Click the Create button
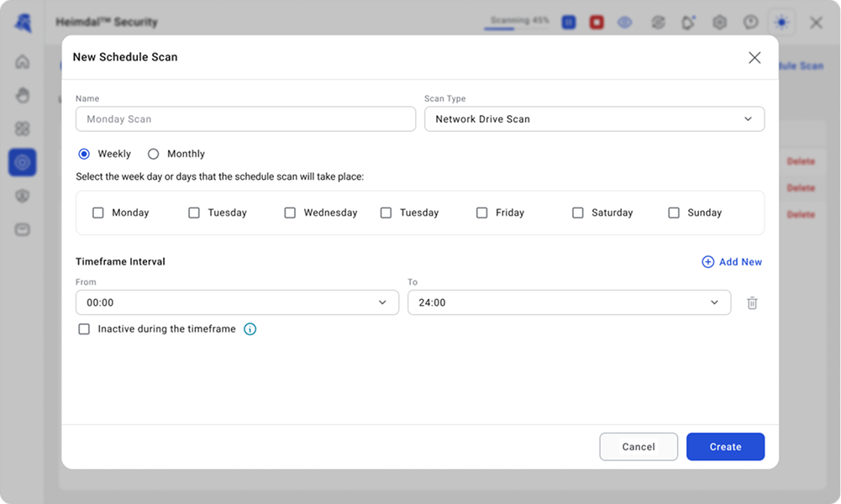This screenshot has width=841, height=504. tap(725, 447)
